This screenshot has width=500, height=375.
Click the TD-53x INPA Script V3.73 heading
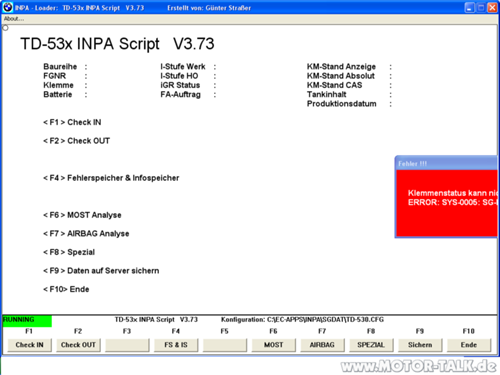117,44
